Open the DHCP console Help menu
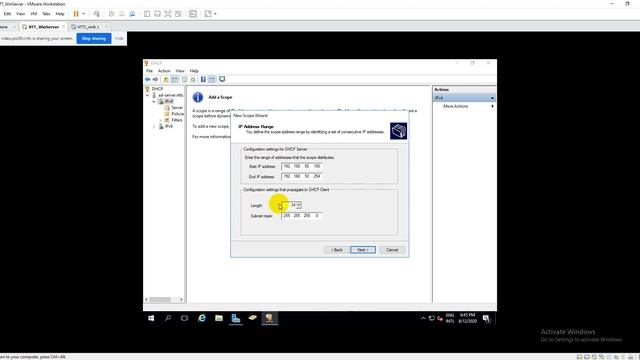Image resolution: width=640 pixels, height=360 pixels. coord(194,71)
